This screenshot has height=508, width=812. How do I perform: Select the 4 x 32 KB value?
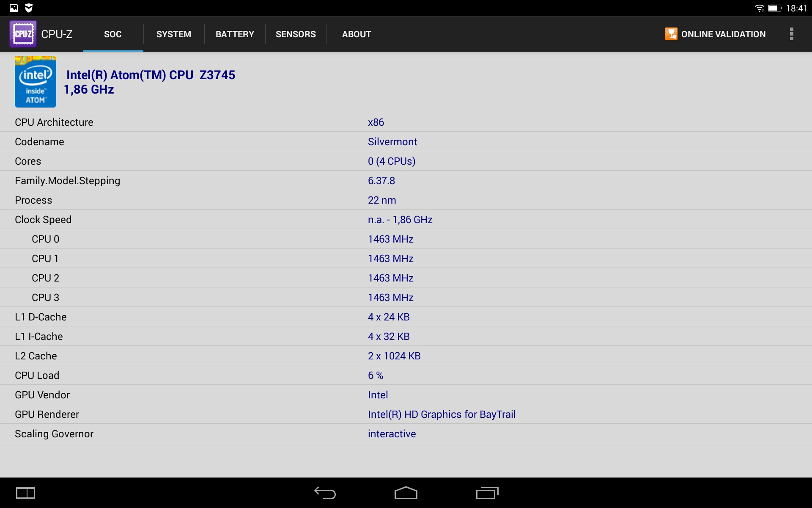389,337
